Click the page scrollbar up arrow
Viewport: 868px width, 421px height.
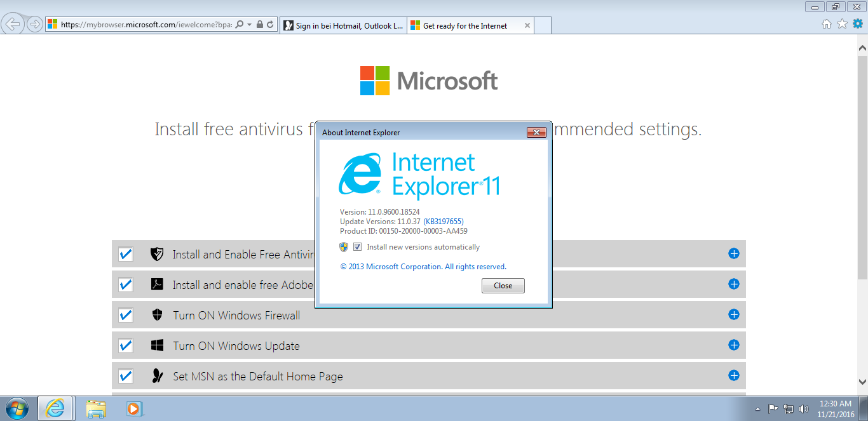pos(862,48)
